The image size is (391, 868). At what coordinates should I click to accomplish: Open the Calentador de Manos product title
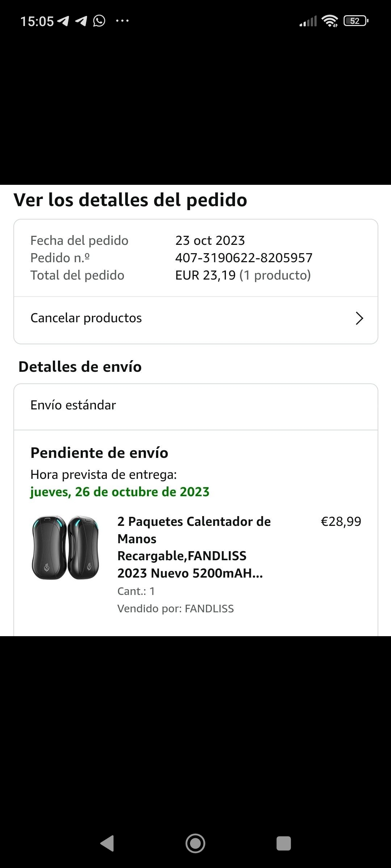[x=194, y=547]
